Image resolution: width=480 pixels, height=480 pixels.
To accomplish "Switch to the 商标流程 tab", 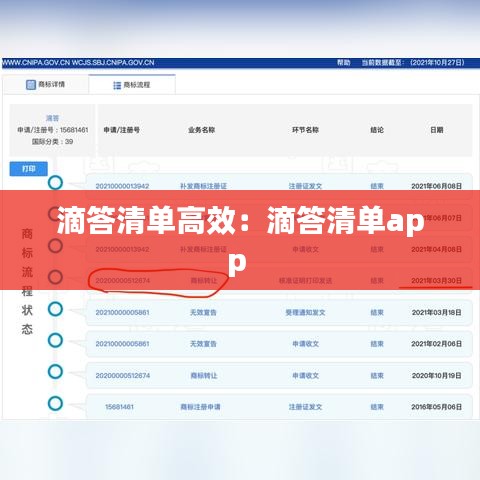I will 132,85.
